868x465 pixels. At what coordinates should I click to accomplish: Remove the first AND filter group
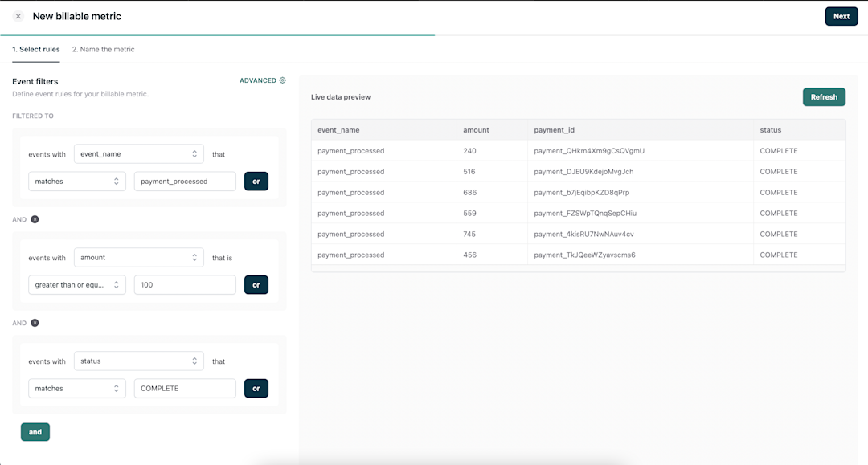[35, 219]
